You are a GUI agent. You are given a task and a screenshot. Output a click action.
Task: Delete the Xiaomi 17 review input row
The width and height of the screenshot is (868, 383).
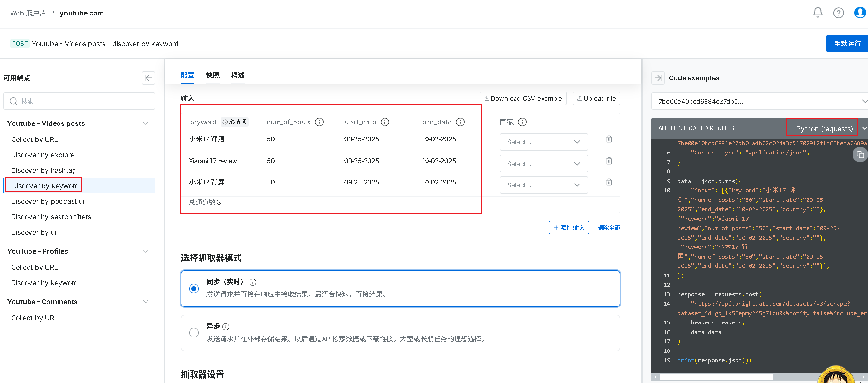coord(609,161)
